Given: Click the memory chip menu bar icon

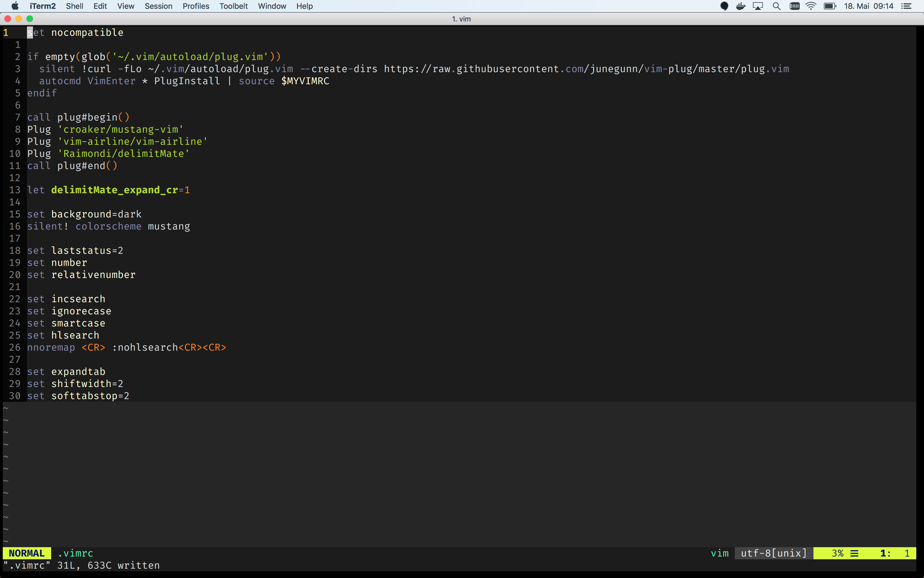Looking at the screenshot, I should coord(794,6).
